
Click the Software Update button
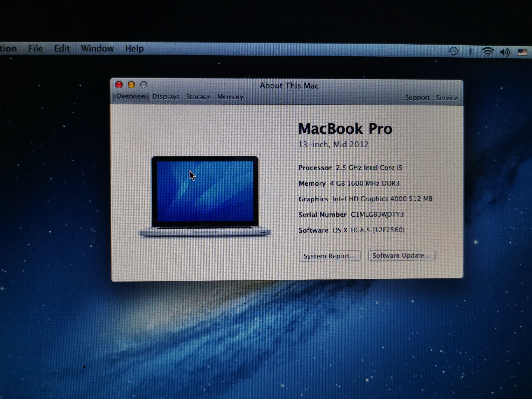coord(401,255)
